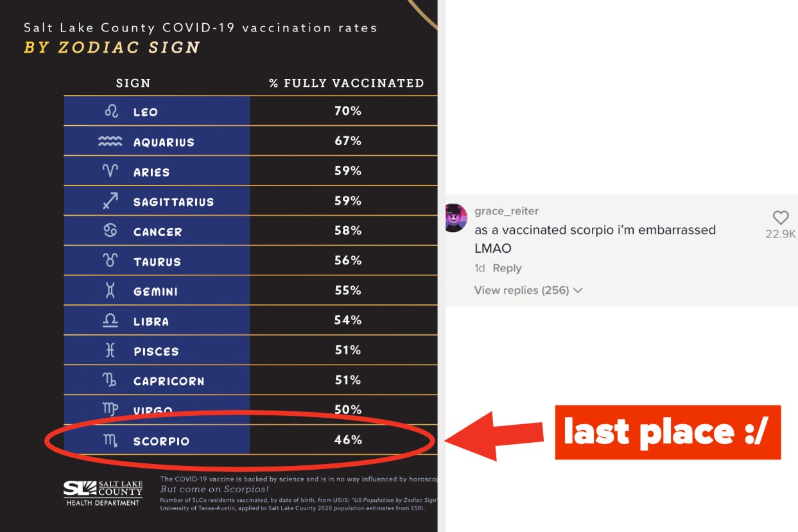Reply to grace_reiter's comment

pos(507,268)
